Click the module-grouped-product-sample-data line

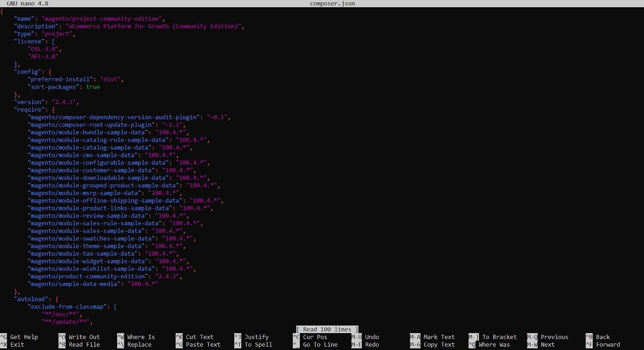[124, 186]
